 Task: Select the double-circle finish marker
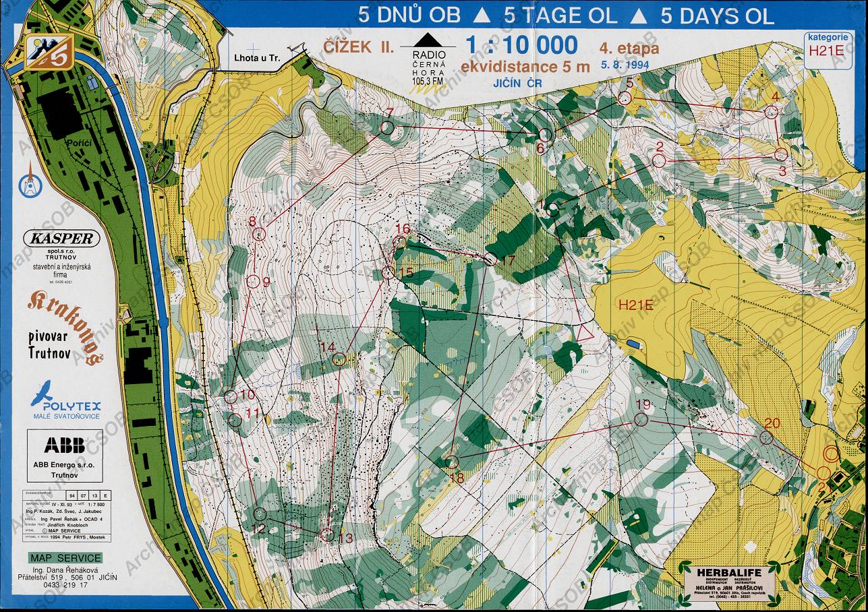(x=831, y=453)
